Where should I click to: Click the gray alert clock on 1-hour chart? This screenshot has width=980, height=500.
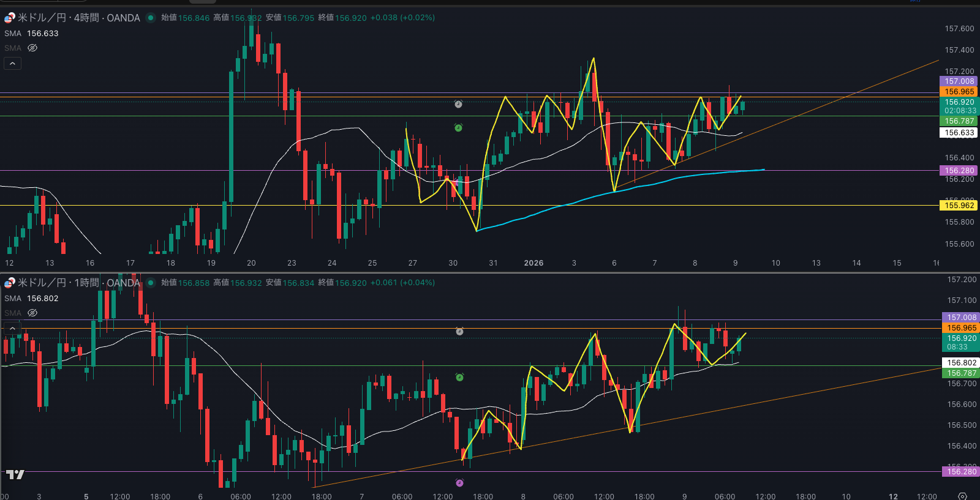click(459, 332)
